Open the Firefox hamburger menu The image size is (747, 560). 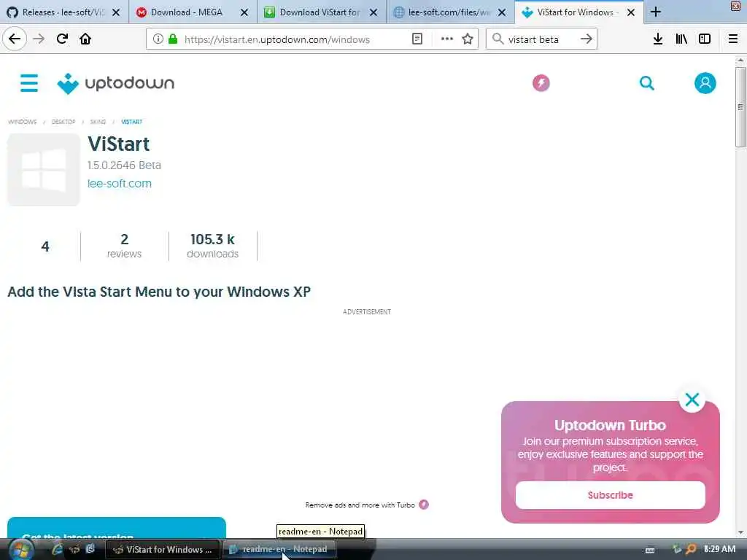[x=733, y=39]
